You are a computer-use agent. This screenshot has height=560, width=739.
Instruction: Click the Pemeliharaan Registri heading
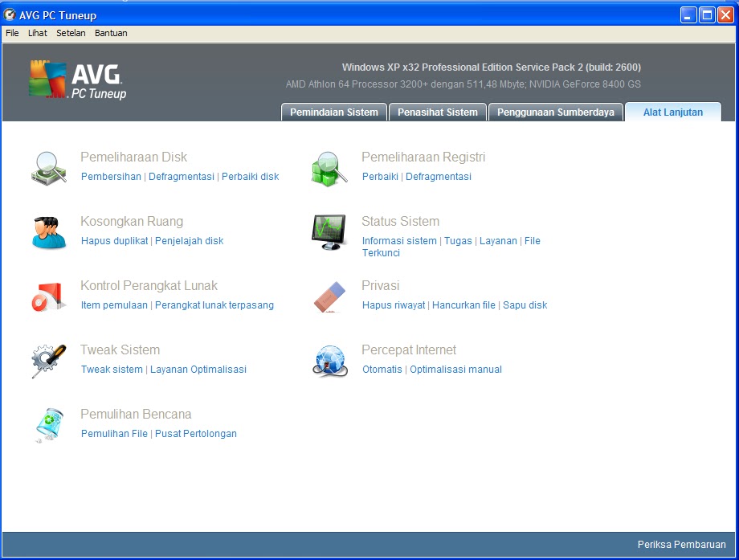point(423,157)
